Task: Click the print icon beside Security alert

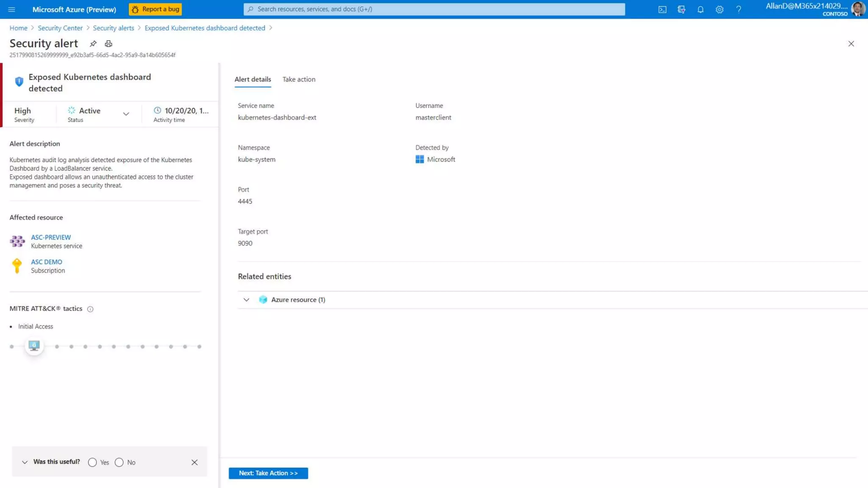Action: pos(108,44)
